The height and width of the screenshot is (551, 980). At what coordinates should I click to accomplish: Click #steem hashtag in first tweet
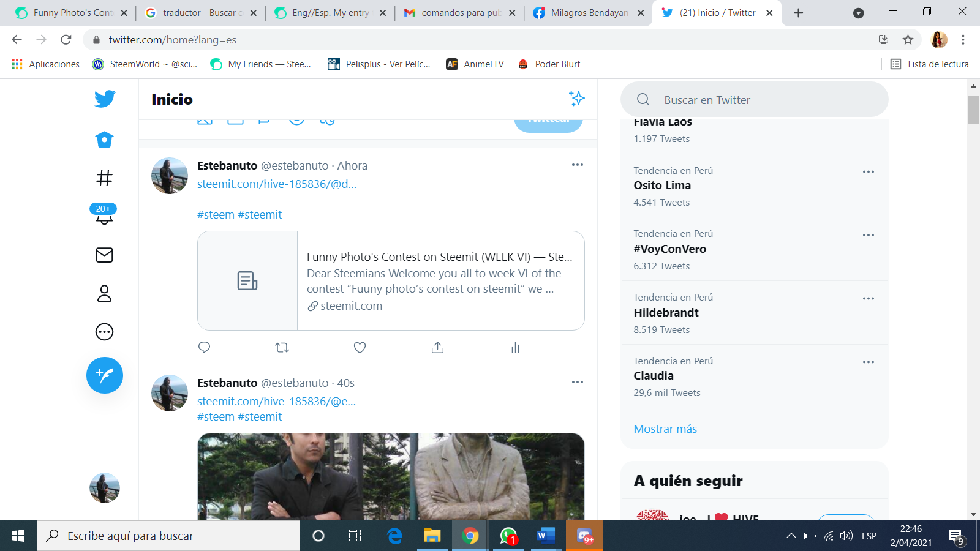216,214
